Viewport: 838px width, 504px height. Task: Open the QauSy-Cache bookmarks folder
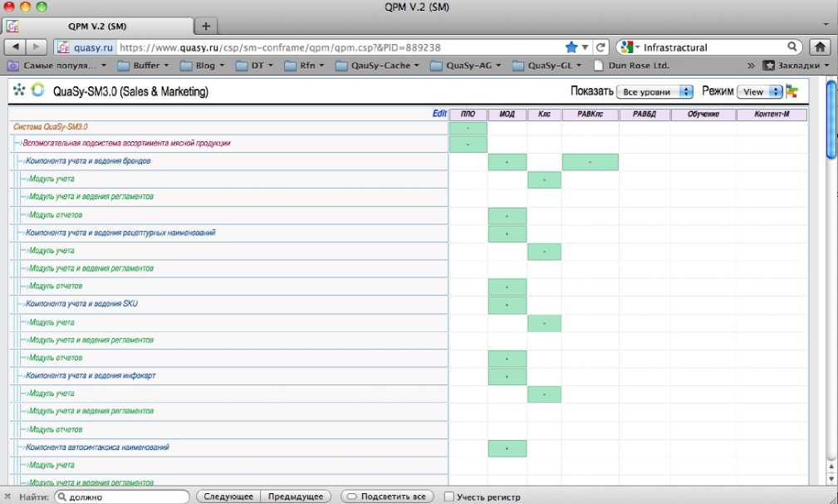(x=378, y=66)
